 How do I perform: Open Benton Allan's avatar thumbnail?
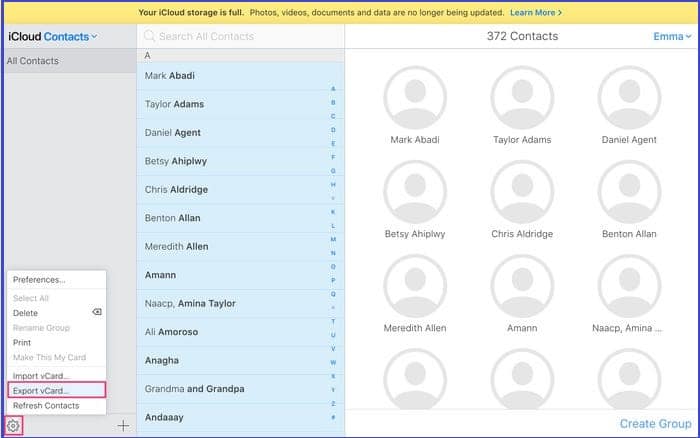(x=629, y=192)
